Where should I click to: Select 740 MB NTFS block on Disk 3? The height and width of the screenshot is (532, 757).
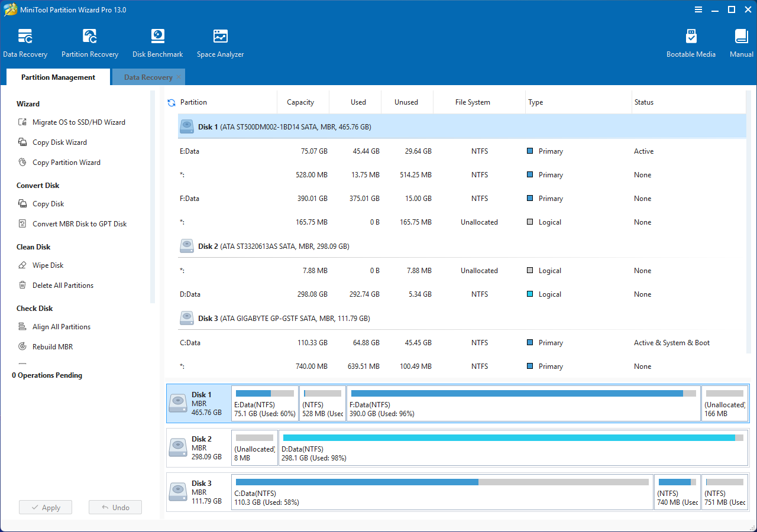pyautogui.click(x=678, y=492)
